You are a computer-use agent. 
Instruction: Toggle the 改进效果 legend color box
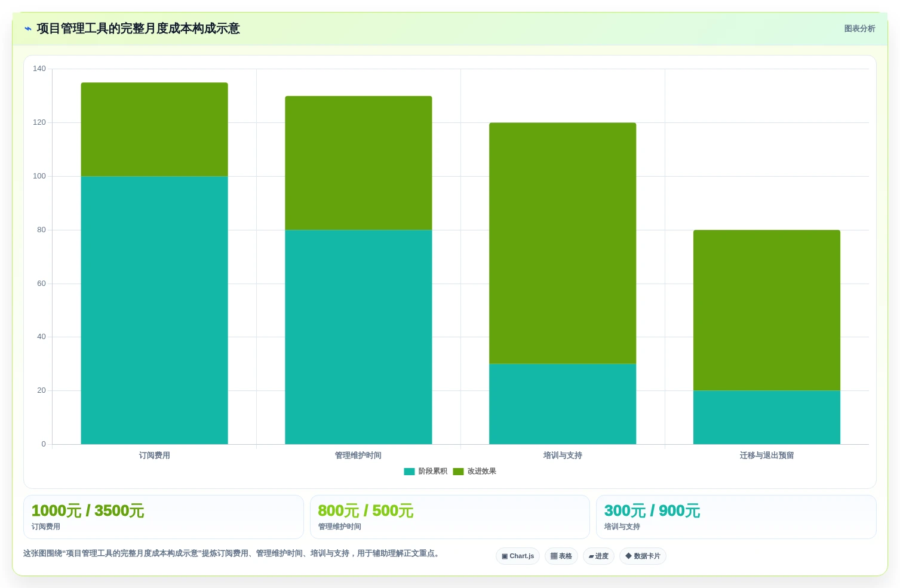pos(458,472)
